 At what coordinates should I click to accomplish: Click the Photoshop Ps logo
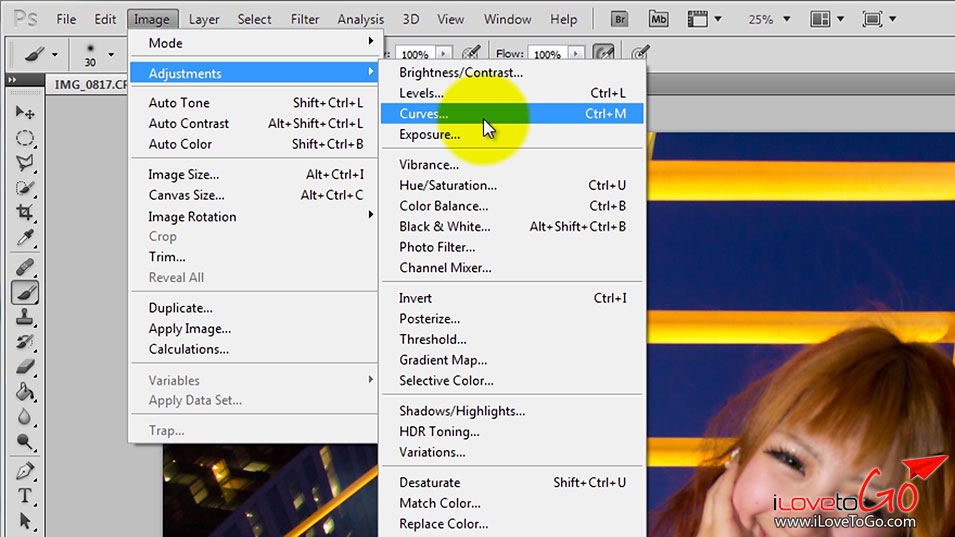(26, 19)
